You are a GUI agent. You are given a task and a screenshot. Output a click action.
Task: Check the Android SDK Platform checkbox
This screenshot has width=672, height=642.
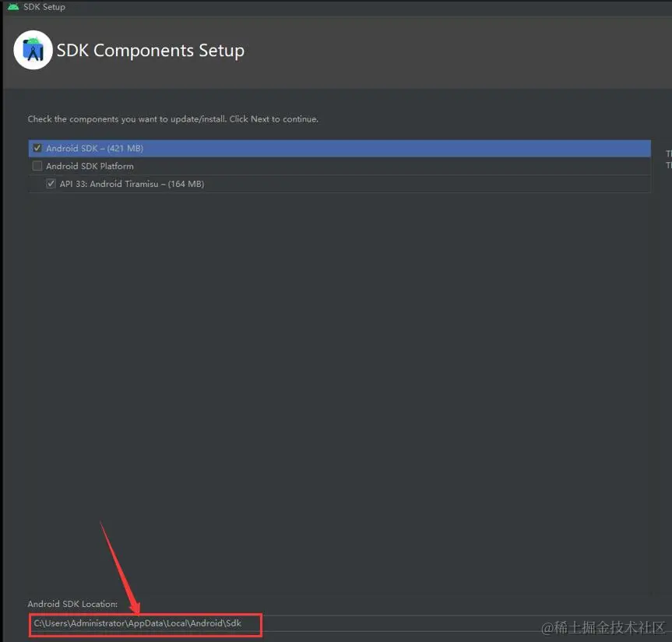(x=37, y=166)
